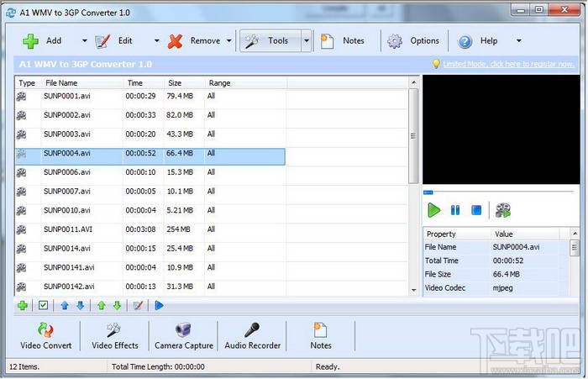Click the file list scroll up arrow

point(413,82)
